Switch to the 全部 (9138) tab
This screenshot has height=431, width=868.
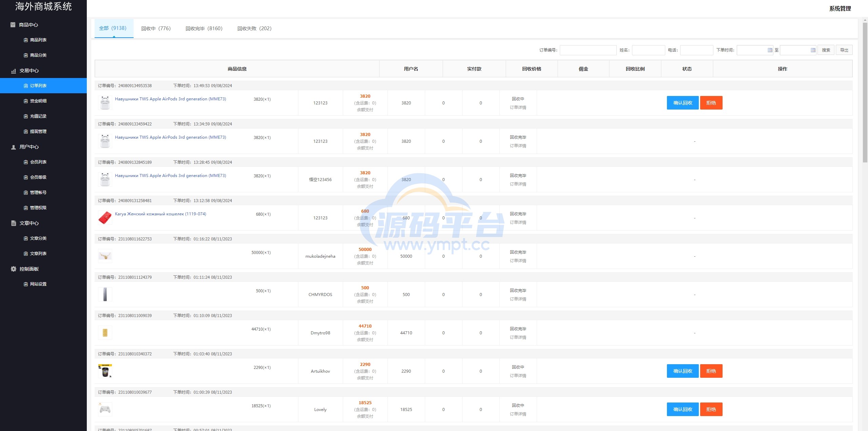114,28
